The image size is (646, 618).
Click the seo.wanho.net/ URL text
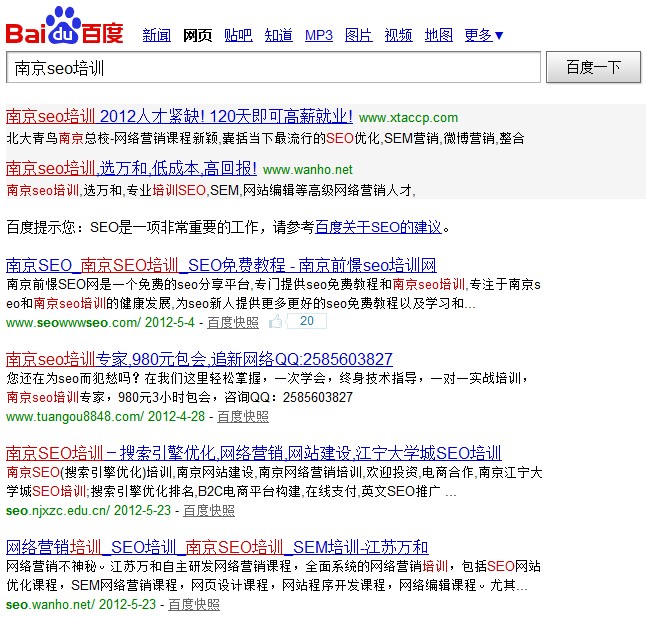click(x=50, y=605)
